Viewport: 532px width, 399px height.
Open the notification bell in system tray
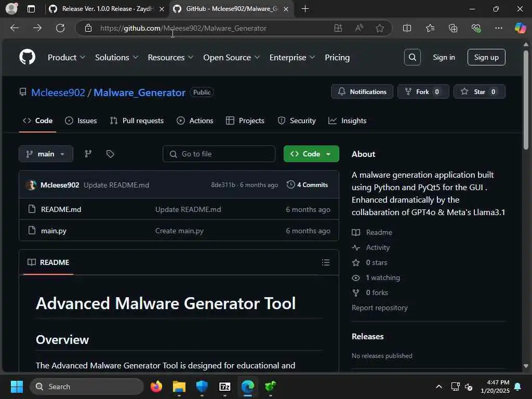click(518, 387)
